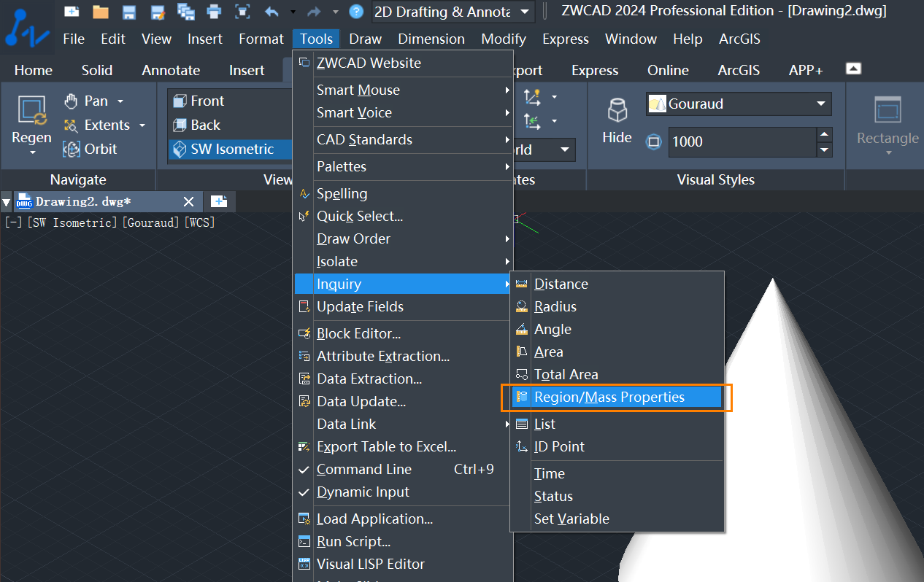Click the [Gouraud] viewport label

tap(150, 222)
